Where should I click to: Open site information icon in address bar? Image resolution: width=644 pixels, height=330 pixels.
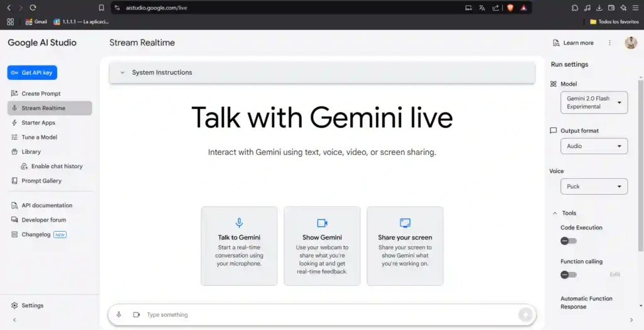tap(117, 8)
